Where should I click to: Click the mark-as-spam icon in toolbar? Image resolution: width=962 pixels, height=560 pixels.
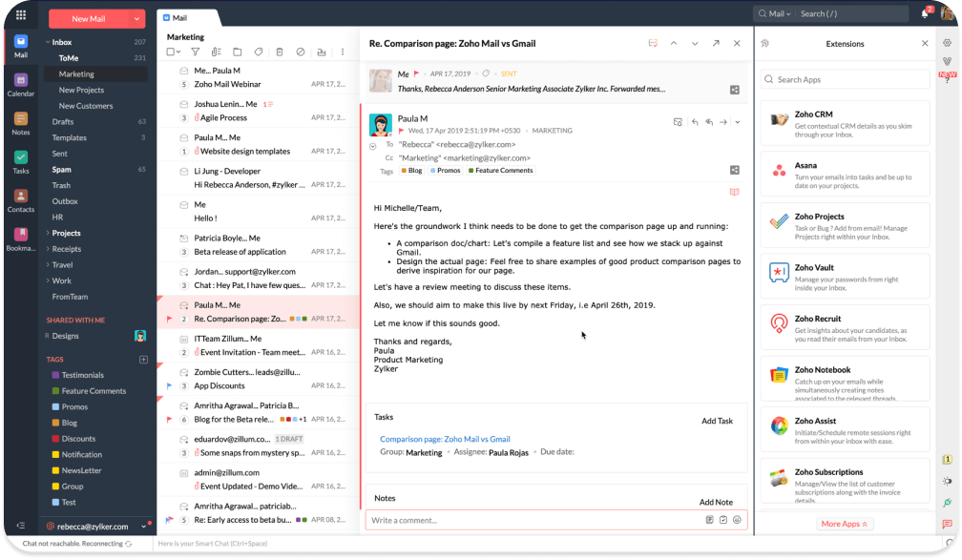300,52
